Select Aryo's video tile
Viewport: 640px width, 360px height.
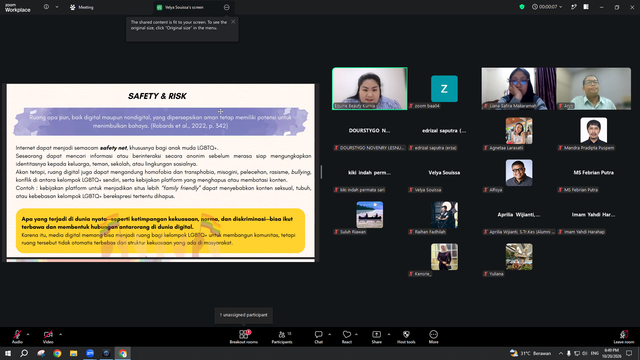pos(593,89)
